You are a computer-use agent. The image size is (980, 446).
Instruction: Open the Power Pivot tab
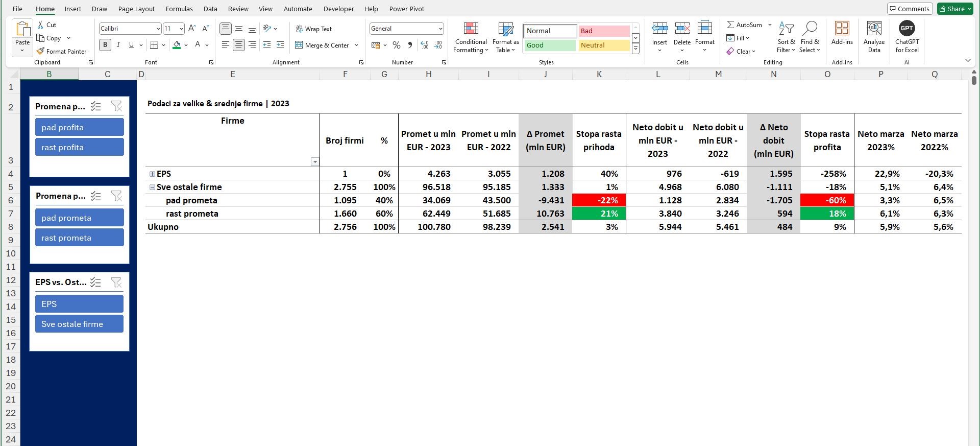point(406,9)
